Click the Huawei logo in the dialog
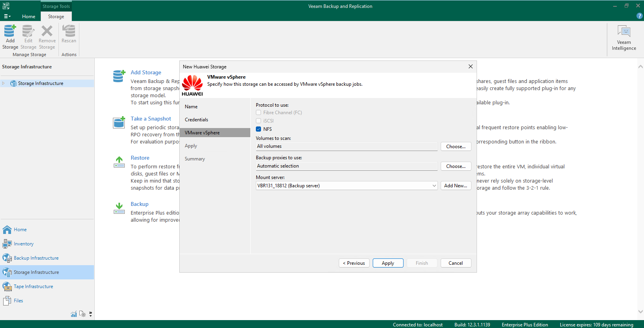 pos(192,85)
